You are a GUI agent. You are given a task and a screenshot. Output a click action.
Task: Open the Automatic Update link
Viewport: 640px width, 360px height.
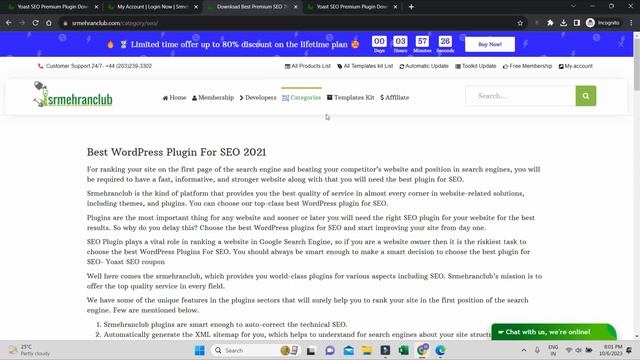click(x=424, y=66)
